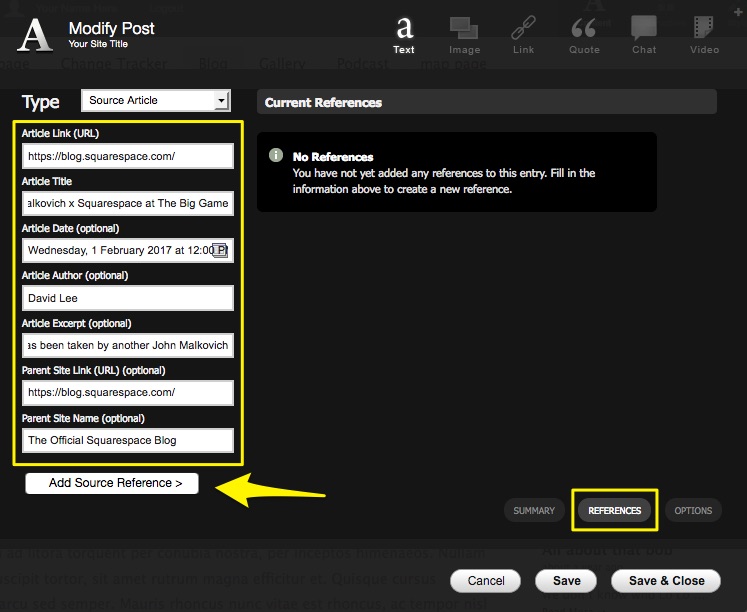This screenshot has height=612, width=747.
Task: Switch to the Summary tab
Action: point(534,511)
